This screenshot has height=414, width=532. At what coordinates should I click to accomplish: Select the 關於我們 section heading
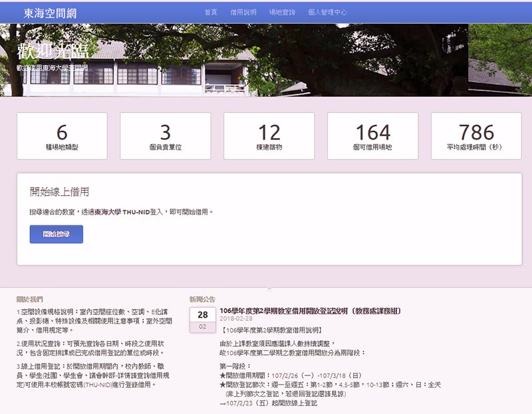pos(33,299)
